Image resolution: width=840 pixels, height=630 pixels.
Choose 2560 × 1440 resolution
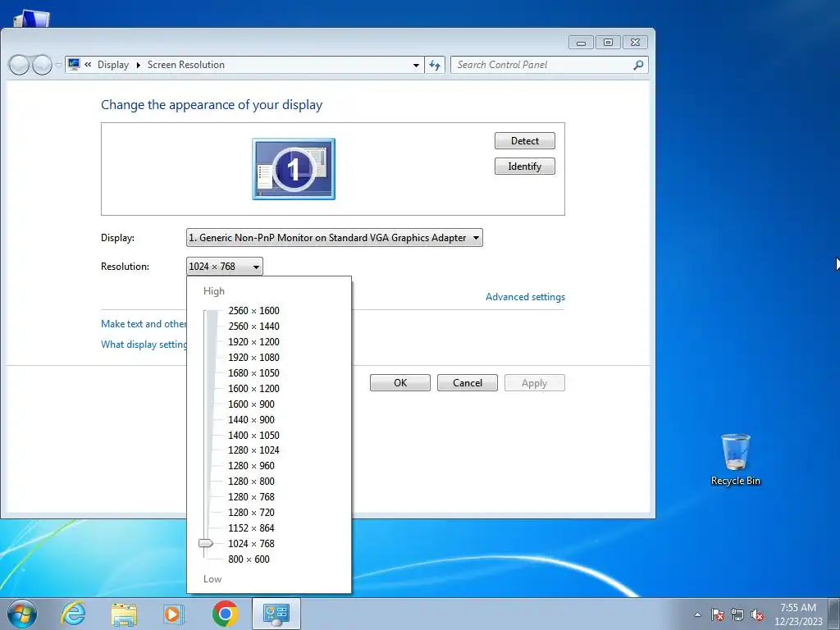pos(253,326)
